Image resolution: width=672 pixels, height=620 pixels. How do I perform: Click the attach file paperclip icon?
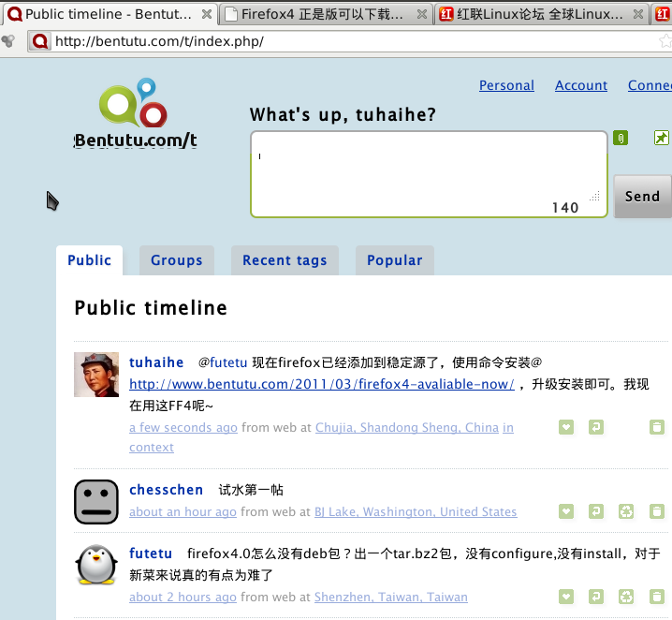(x=621, y=138)
